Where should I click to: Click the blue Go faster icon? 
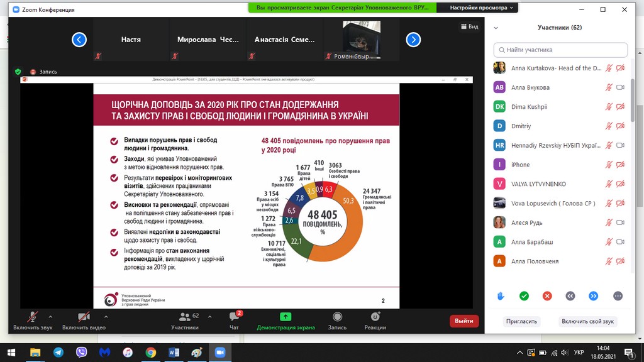[593, 296]
